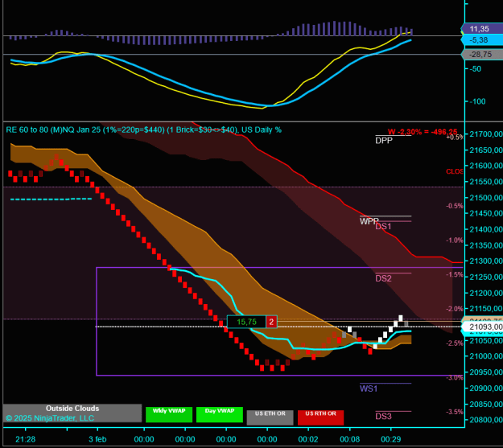503x448 pixels.
Task: Click the 21700,00 price axis label
Action: 485,134
